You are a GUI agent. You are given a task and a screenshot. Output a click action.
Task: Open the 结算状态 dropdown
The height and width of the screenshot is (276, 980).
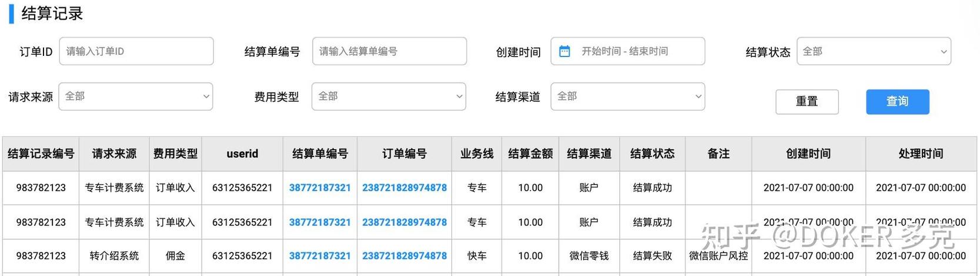(x=874, y=51)
